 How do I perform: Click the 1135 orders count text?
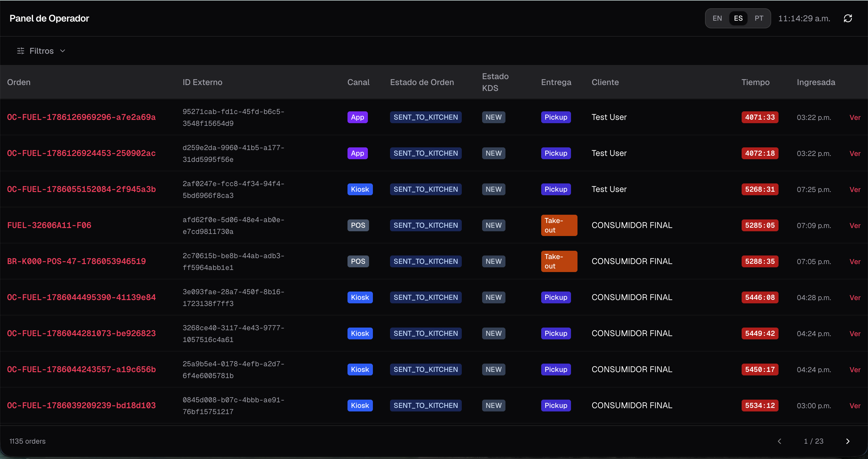point(27,441)
